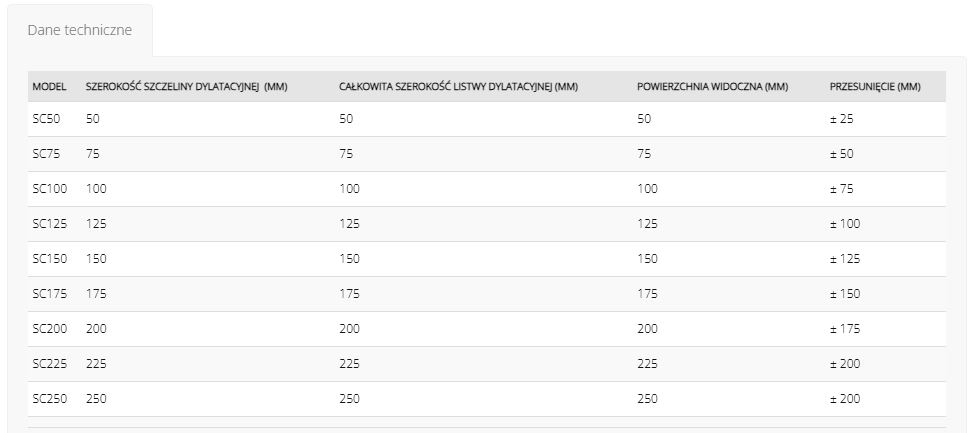Viewport: 972px width, 433px height.
Task: Open the Dane techniczne tab
Action: (x=80, y=30)
